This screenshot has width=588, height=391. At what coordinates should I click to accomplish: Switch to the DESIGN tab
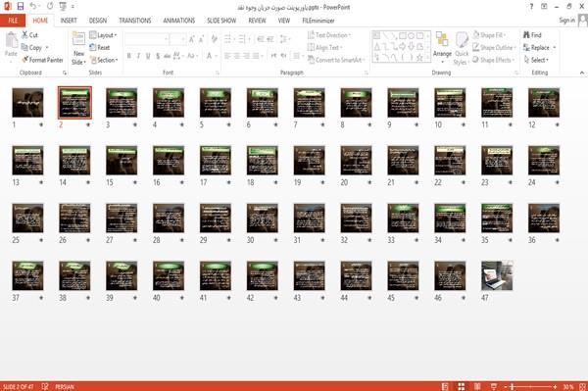point(98,21)
